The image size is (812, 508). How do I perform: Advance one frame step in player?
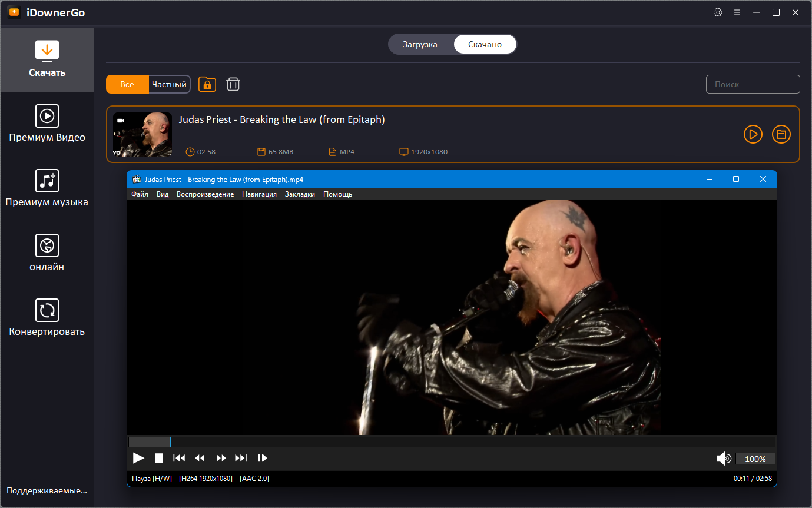click(263, 458)
